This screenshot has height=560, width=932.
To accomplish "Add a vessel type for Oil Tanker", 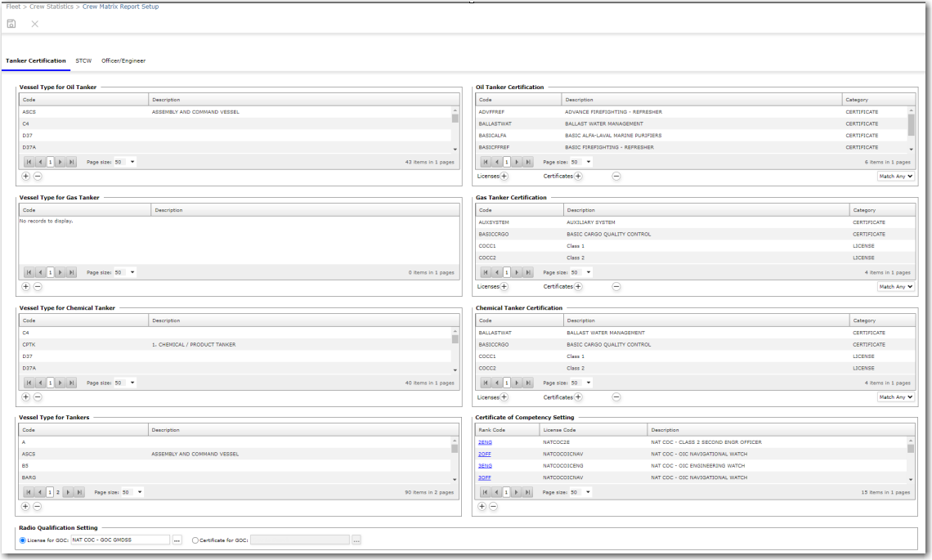I will (x=25, y=176).
